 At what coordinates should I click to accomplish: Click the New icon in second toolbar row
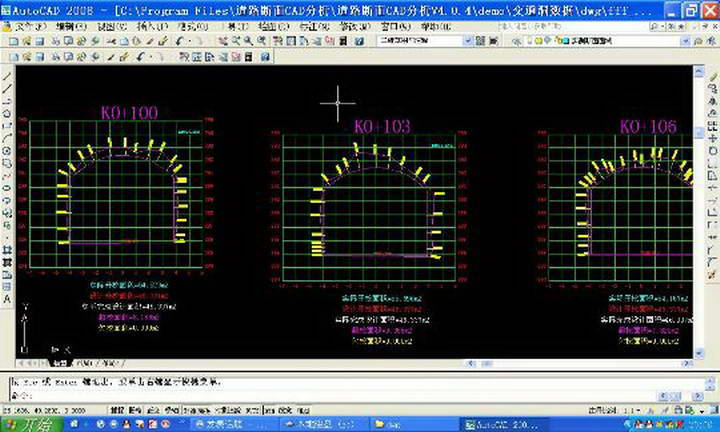14,57
